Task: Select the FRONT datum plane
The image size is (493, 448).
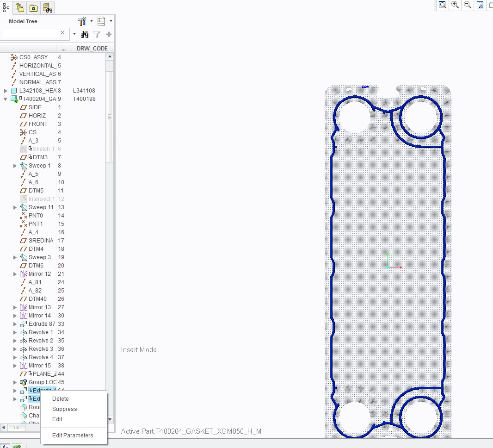Action: pyautogui.click(x=38, y=124)
